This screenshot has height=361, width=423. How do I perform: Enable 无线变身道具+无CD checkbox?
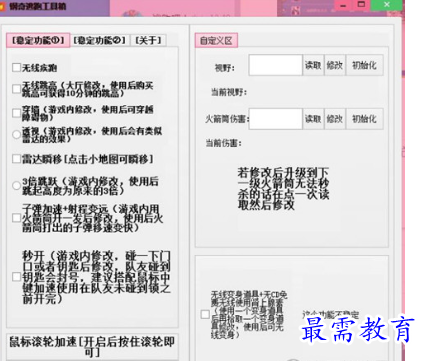205,314
